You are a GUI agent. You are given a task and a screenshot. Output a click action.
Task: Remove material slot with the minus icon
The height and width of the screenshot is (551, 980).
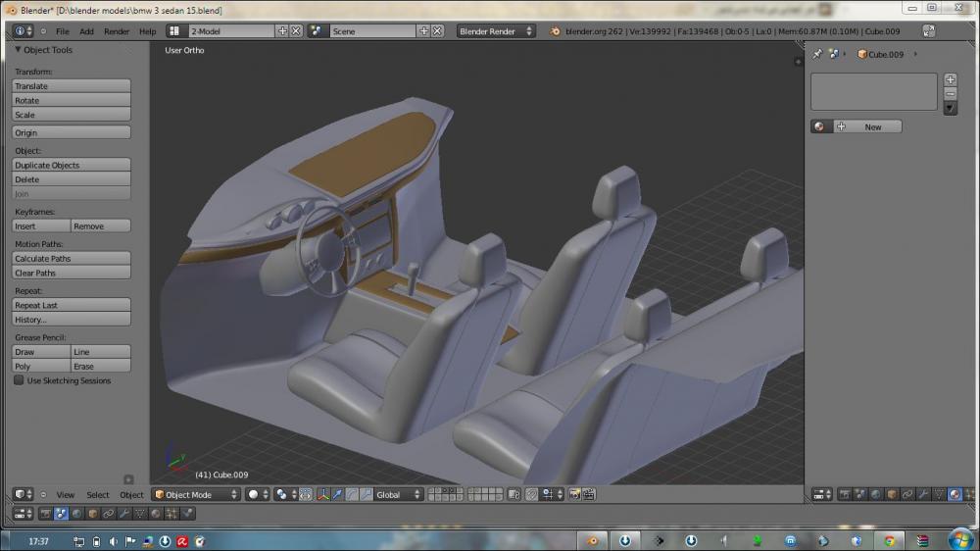[950, 93]
